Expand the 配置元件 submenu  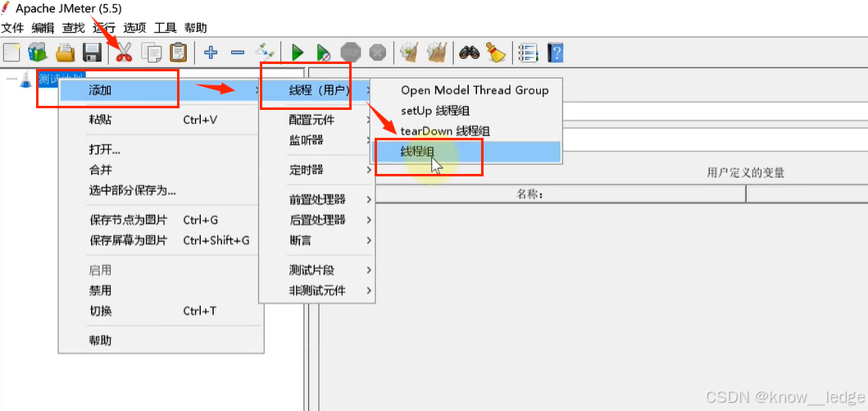[317, 120]
